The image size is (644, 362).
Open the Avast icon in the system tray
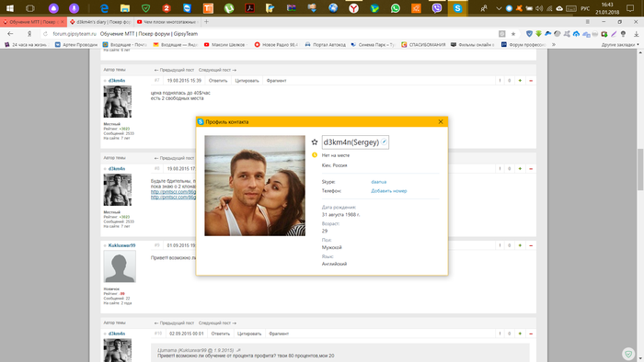click(x=519, y=8)
